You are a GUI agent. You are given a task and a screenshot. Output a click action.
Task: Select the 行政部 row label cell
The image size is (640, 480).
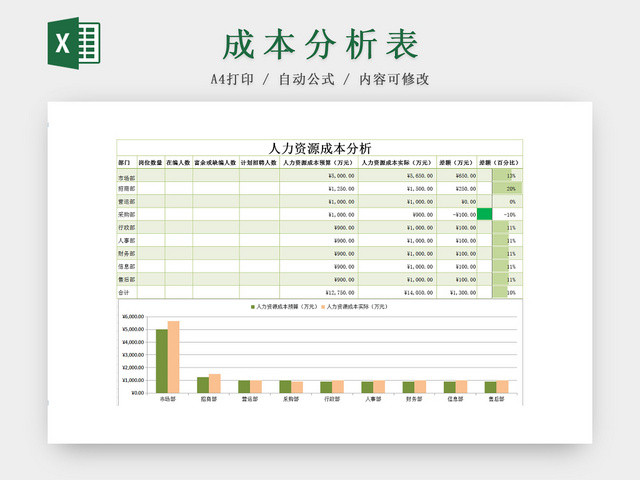127,227
